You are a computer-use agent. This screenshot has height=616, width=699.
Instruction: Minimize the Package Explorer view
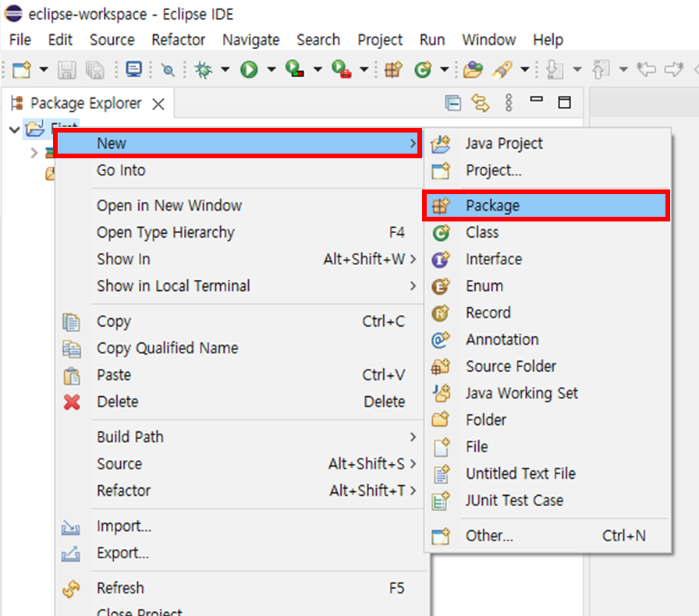[536, 99]
